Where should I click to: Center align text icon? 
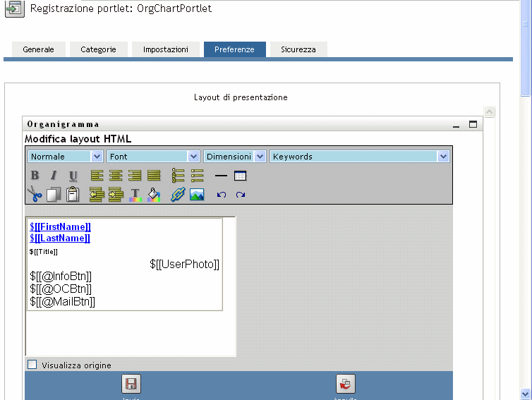(116, 176)
